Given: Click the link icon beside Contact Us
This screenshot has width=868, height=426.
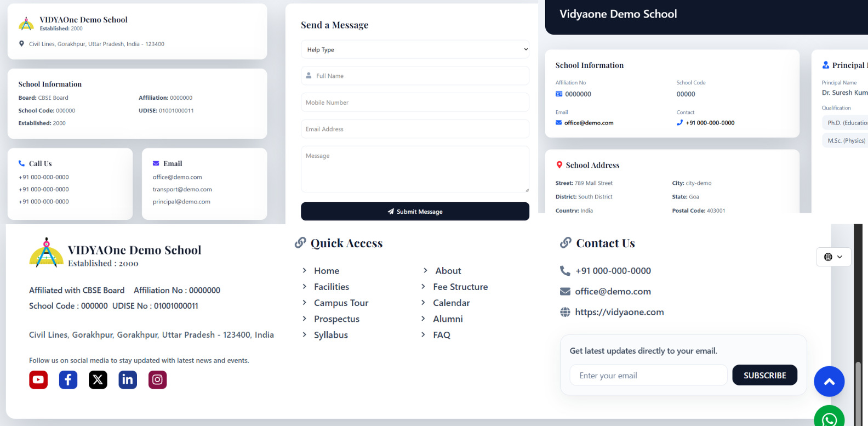Looking at the screenshot, I should coord(566,243).
